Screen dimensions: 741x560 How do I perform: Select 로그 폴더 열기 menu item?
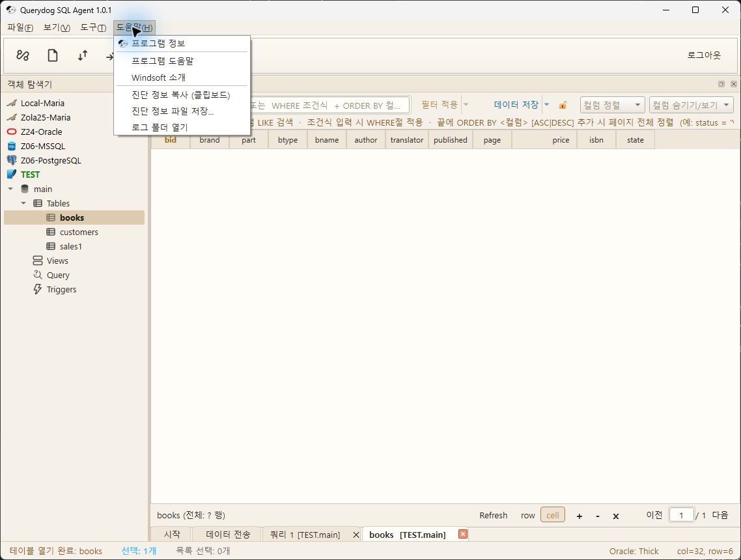click(x=182, y=128)
